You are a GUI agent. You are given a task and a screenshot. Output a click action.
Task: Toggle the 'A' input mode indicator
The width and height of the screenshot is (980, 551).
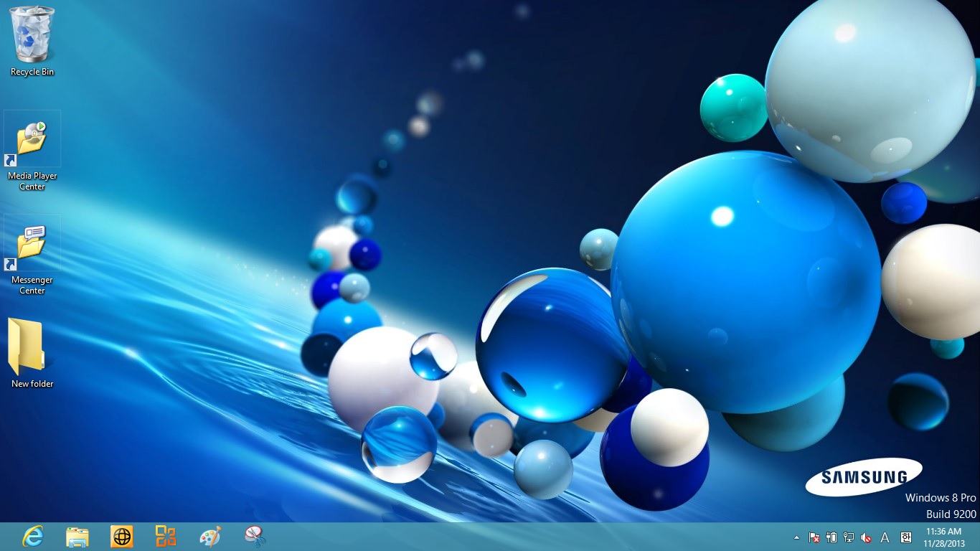(x=885, y=537)
